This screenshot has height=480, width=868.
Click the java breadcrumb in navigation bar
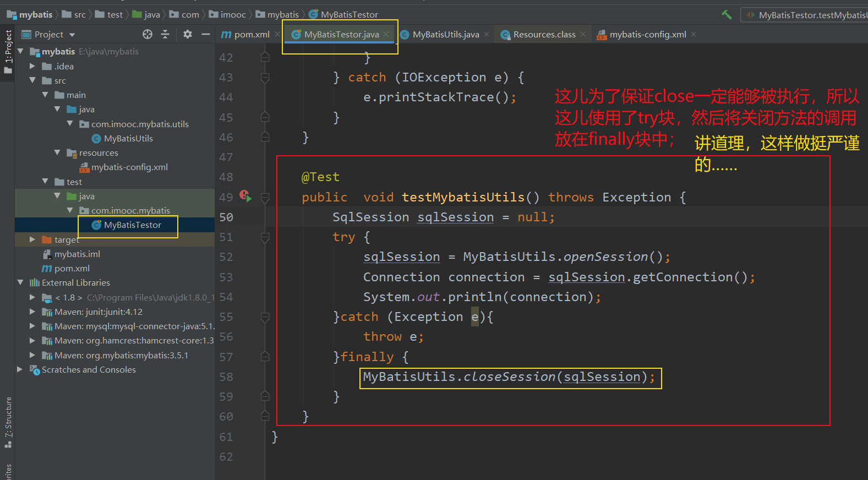tap(146, 15)
